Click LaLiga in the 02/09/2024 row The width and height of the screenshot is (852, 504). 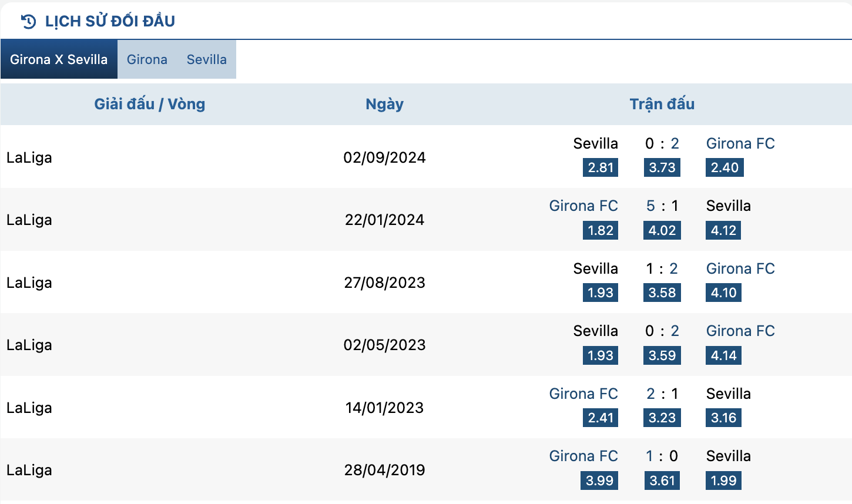(29, 157)
